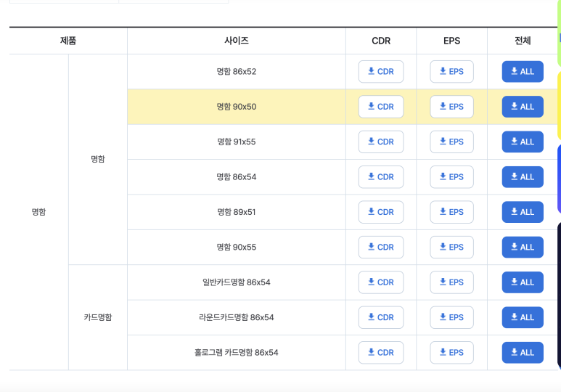Download CDR file for 명함 90x55
Viewport: 561px width, 392px height.
381,247
